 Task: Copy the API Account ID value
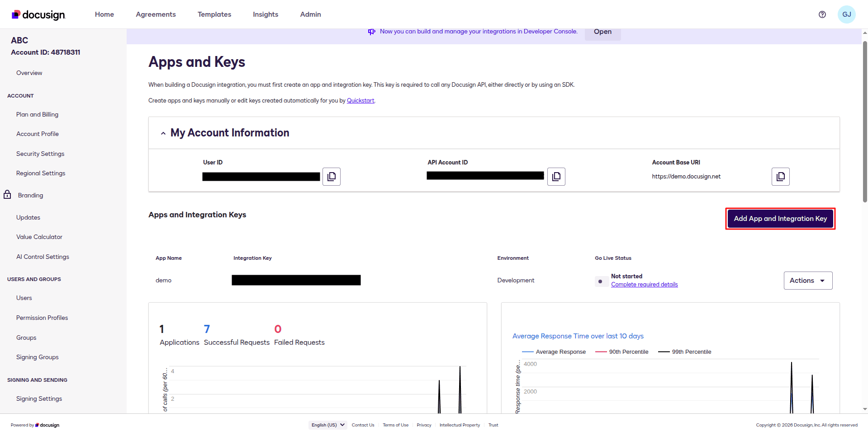point(556,177)
